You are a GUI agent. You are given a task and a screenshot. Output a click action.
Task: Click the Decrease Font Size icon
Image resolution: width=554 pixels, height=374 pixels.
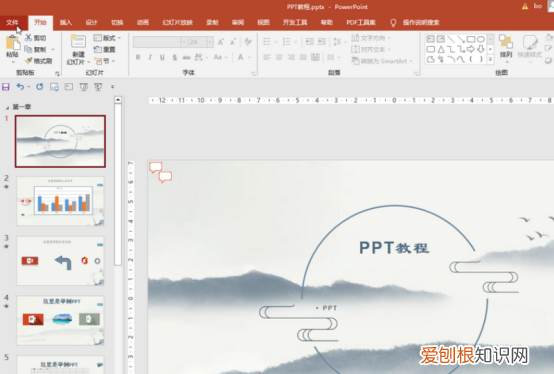pyautogui.click(x=233, y=42)
